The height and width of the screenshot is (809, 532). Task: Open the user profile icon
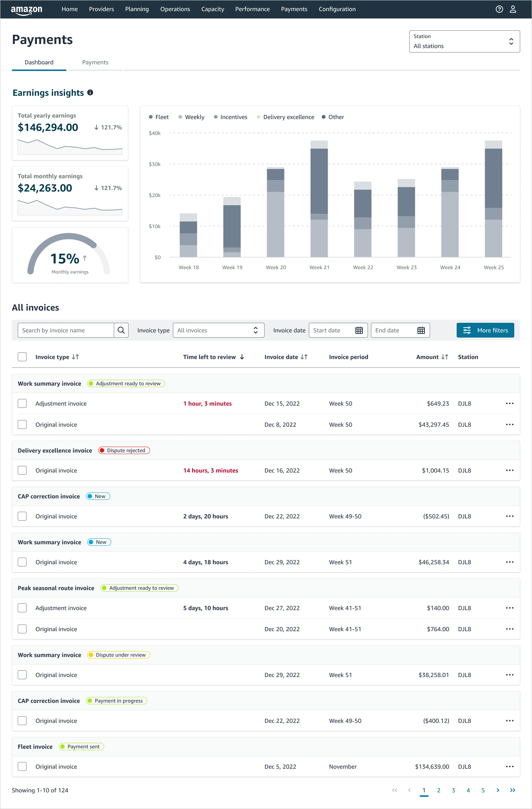coord(513,9)
